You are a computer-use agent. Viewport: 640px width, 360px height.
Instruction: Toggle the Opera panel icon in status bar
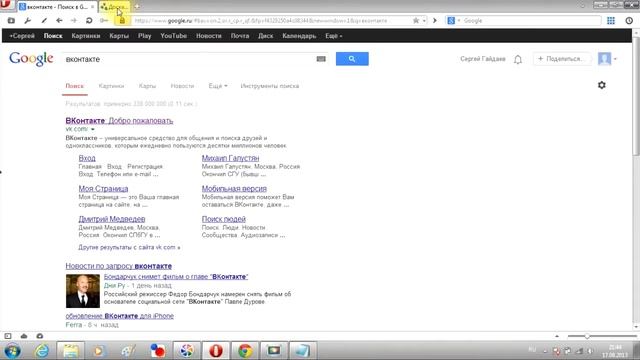point(8,336)
